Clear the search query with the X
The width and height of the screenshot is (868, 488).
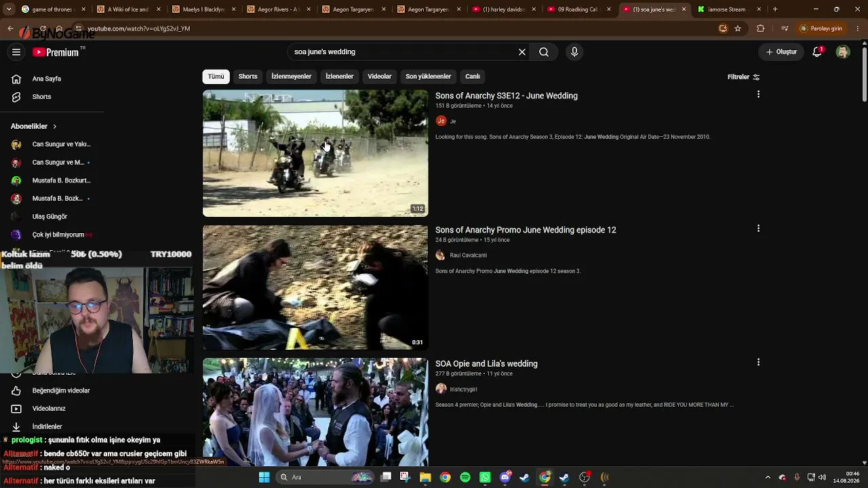522,52
